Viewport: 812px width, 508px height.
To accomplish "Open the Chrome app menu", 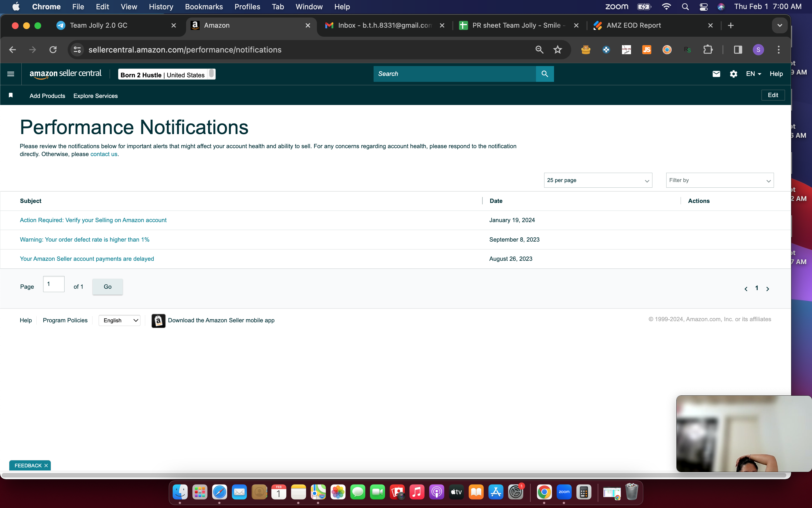I will click(x=46, y=7).
